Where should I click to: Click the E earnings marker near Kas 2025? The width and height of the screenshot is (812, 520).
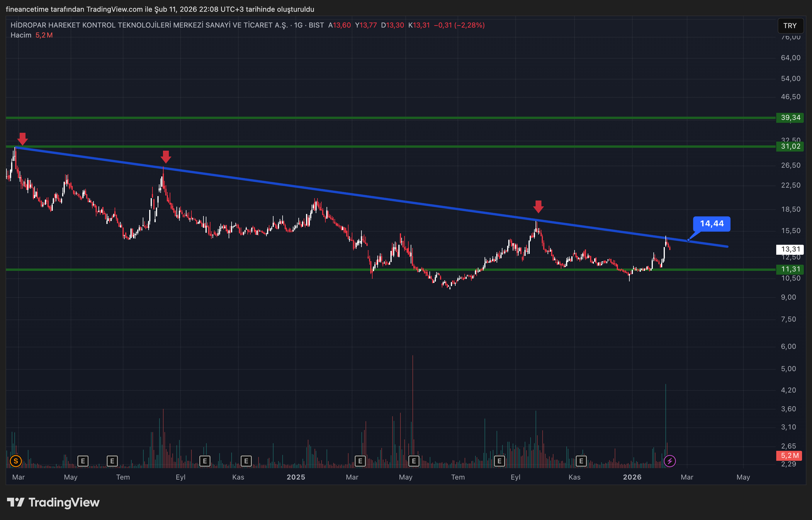tap(581, 460)
